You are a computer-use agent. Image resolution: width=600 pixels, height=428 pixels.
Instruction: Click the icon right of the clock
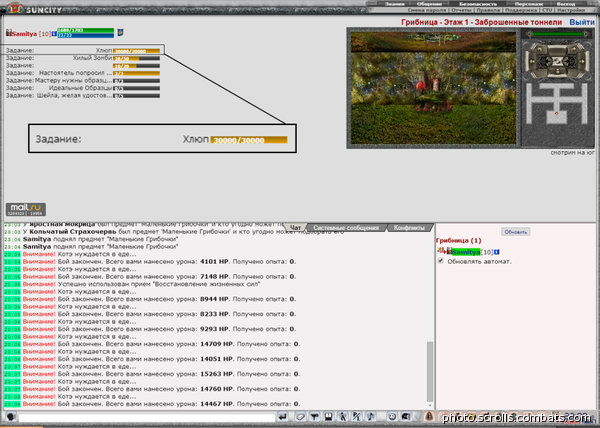pyautogui.click(x=406, y=417)
